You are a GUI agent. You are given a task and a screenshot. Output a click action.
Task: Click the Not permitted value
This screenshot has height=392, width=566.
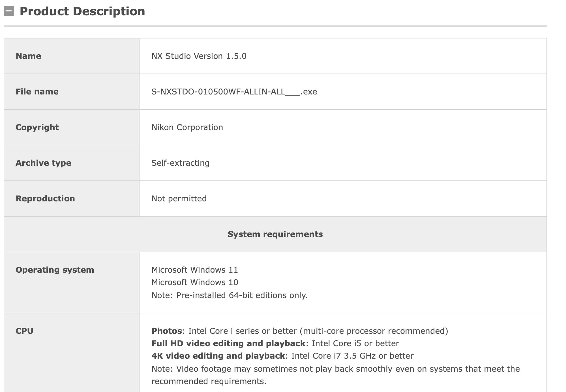tap(179, 199)
